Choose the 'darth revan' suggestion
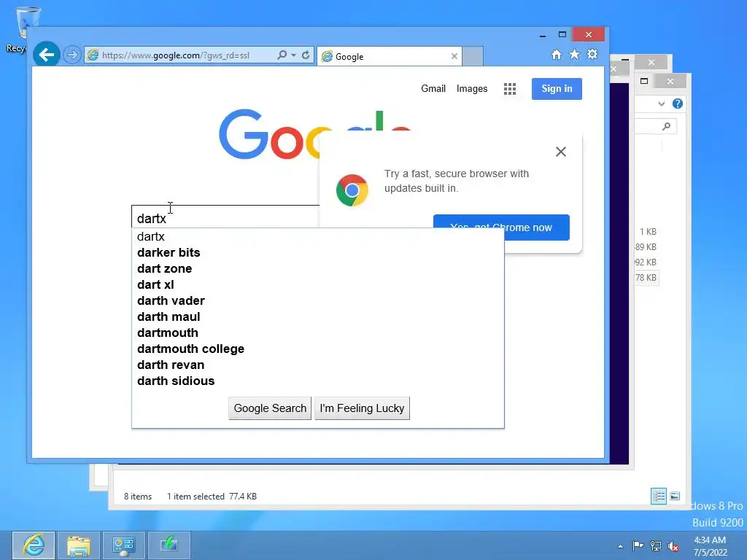 [318, 365]
